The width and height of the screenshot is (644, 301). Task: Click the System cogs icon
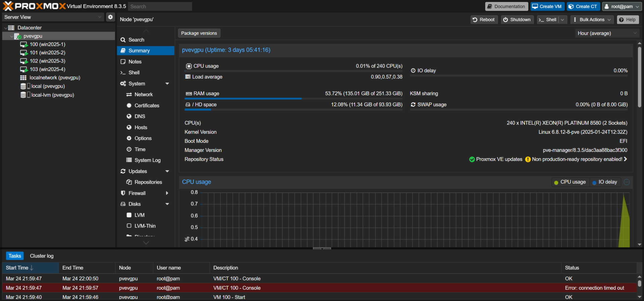pos(123,84)
